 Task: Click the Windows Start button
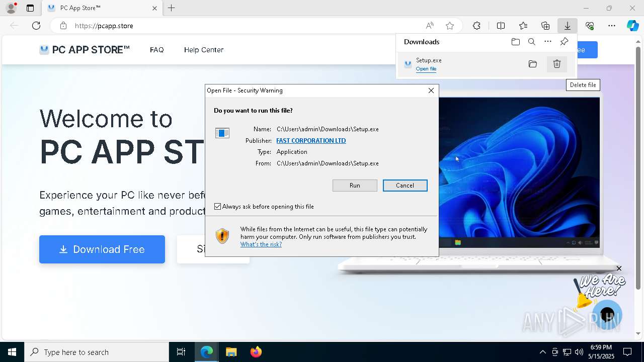[x=12, y=352]
